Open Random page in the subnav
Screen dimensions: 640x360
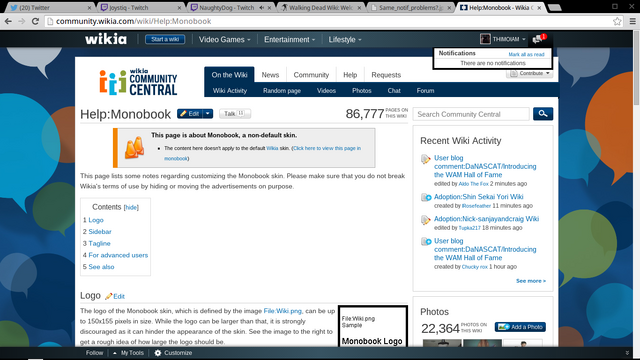[282, 91]
